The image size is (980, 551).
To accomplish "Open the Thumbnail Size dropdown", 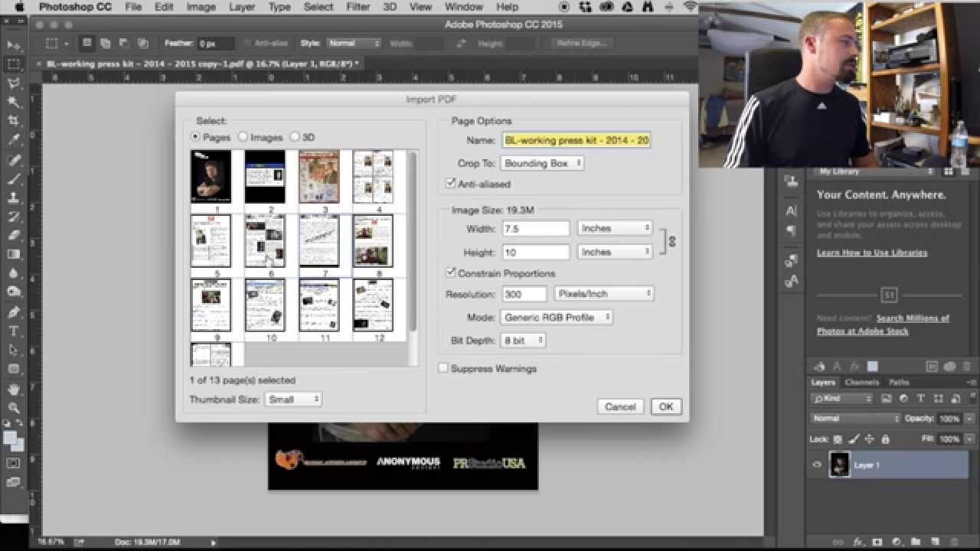I will coord(293,399).
